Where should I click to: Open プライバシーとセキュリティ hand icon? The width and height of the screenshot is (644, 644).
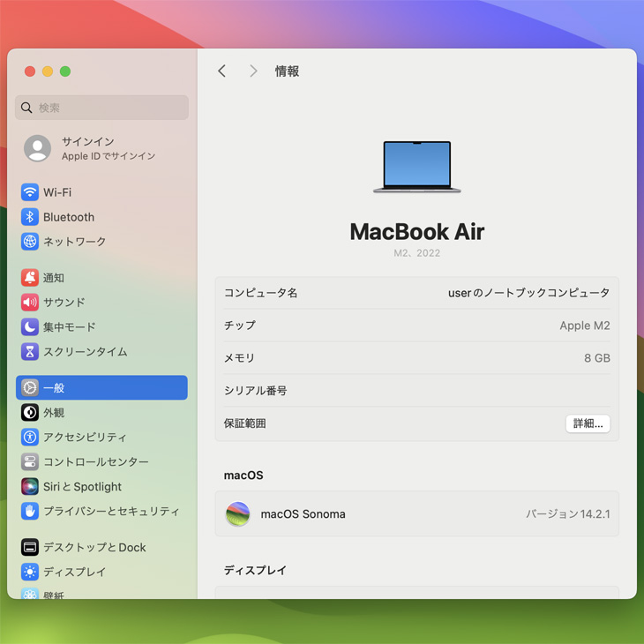30,512
